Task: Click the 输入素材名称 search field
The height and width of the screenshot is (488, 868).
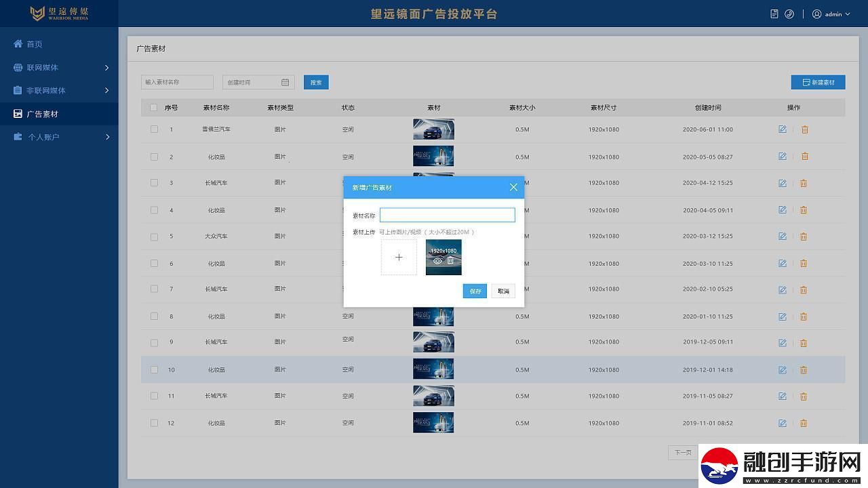Action: (x=177, y=82)
